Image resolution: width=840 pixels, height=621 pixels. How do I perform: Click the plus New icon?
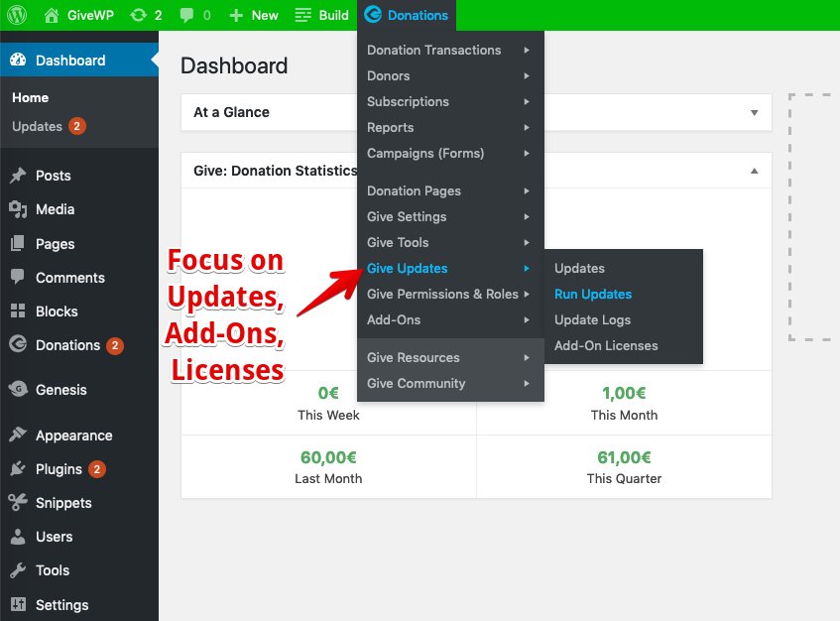click(x=236, y=15)
